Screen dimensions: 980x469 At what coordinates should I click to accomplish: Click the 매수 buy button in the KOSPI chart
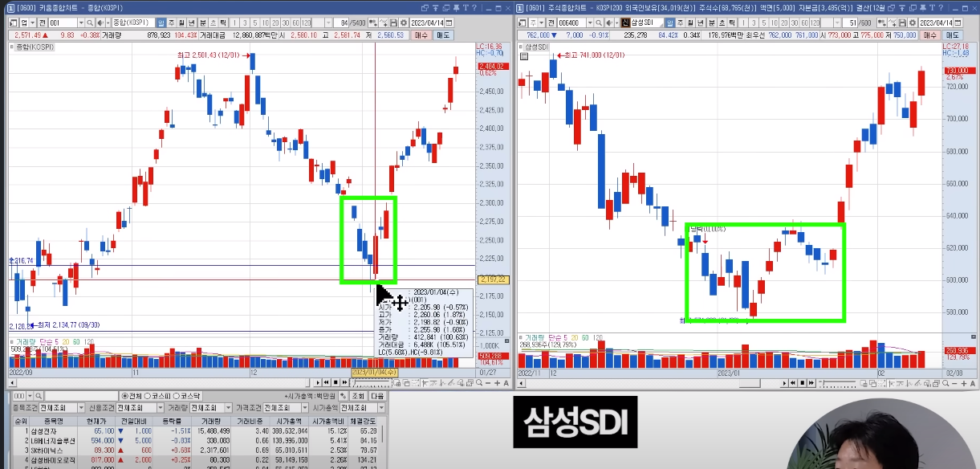pos(421,35)
